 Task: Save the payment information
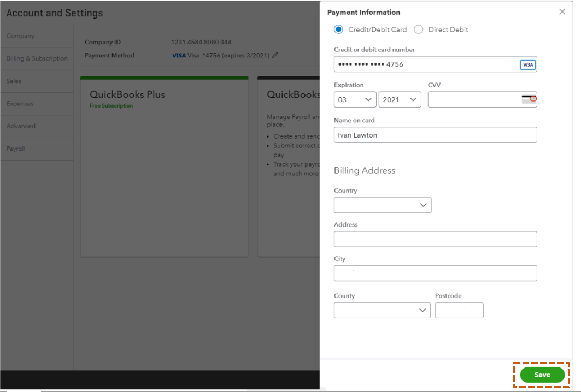click(542, 375)
